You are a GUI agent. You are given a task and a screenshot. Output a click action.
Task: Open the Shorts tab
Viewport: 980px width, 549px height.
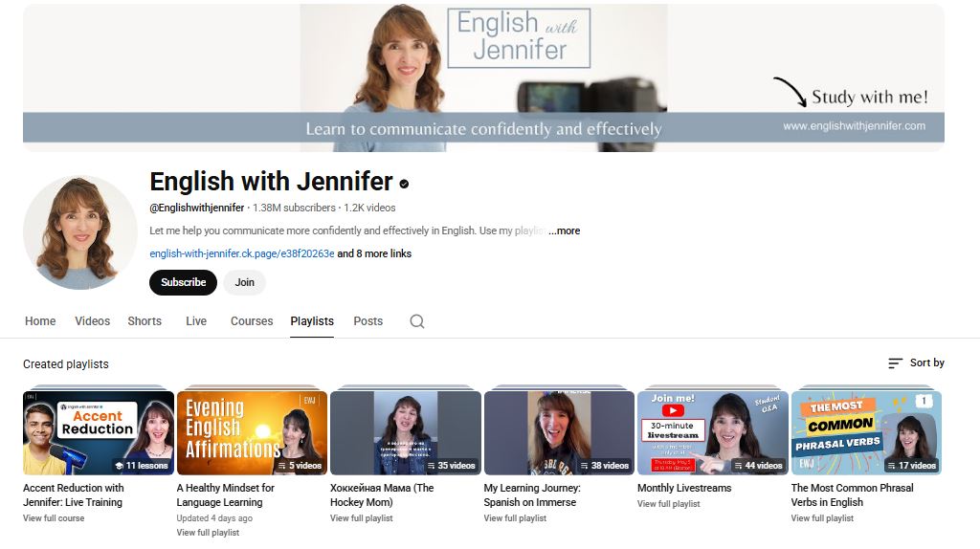point(145,321)
